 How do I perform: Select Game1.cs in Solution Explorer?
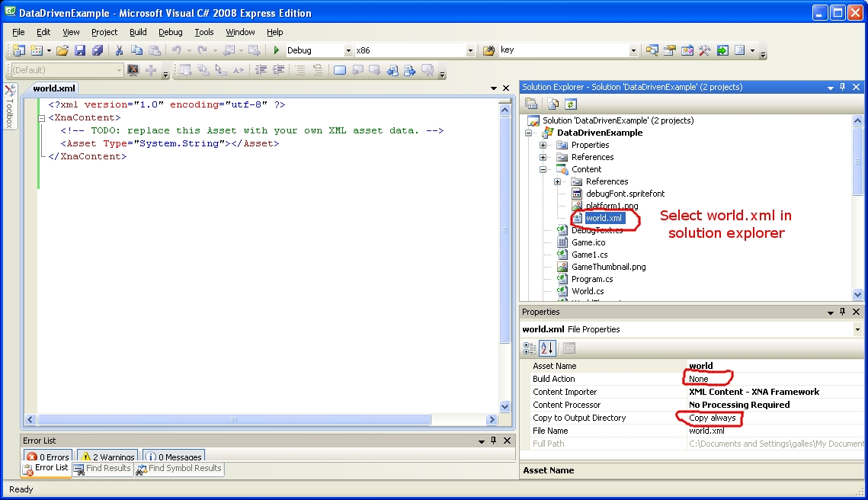(x=590, y=255)
